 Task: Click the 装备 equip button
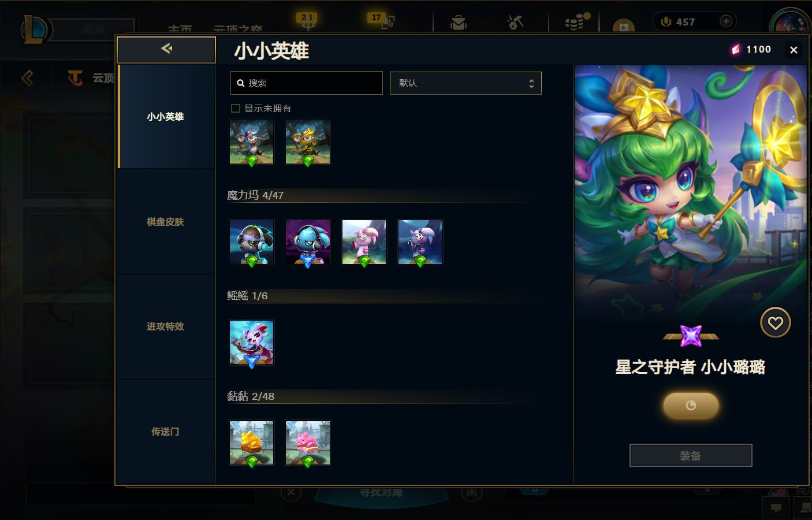pos(691,455)
